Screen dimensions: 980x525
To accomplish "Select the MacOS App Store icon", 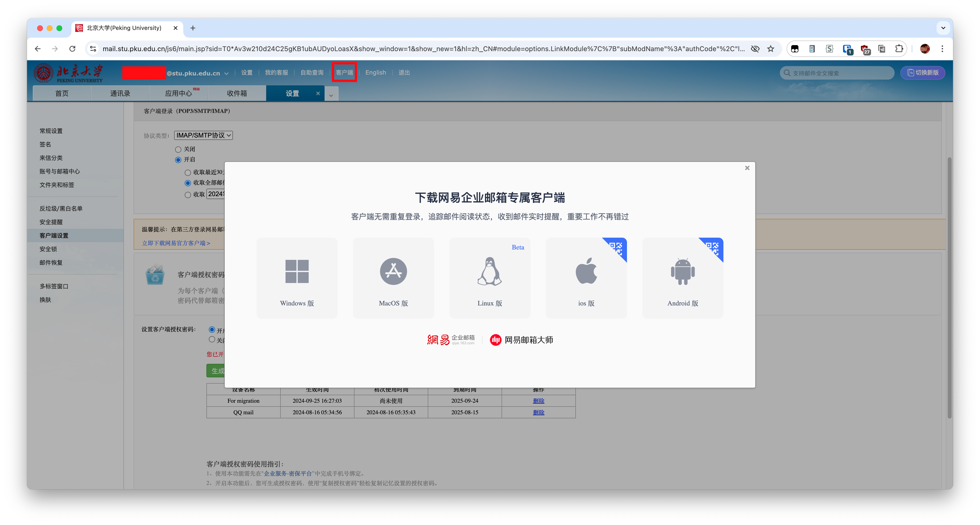I will click(393, 271).
